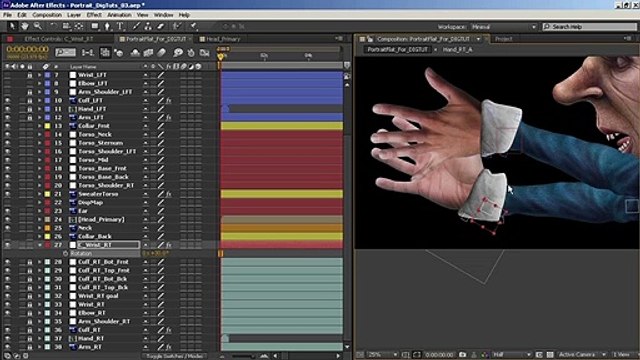Switch to the Effect Controls C_Wrist_RT tab

[58, 39]
